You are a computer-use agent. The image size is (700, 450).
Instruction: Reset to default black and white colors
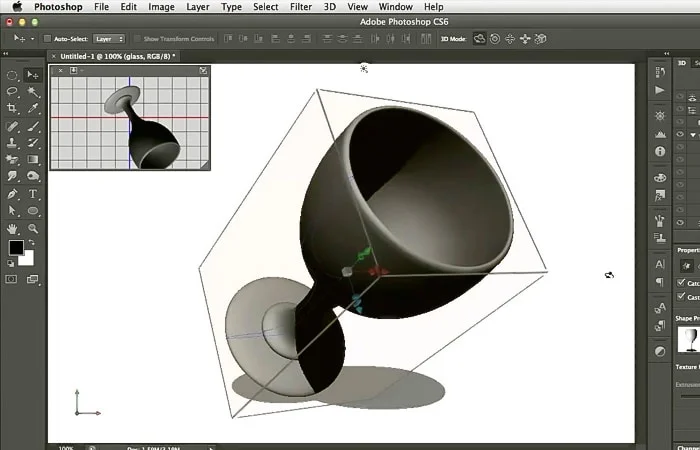click(x=11, y=264)
